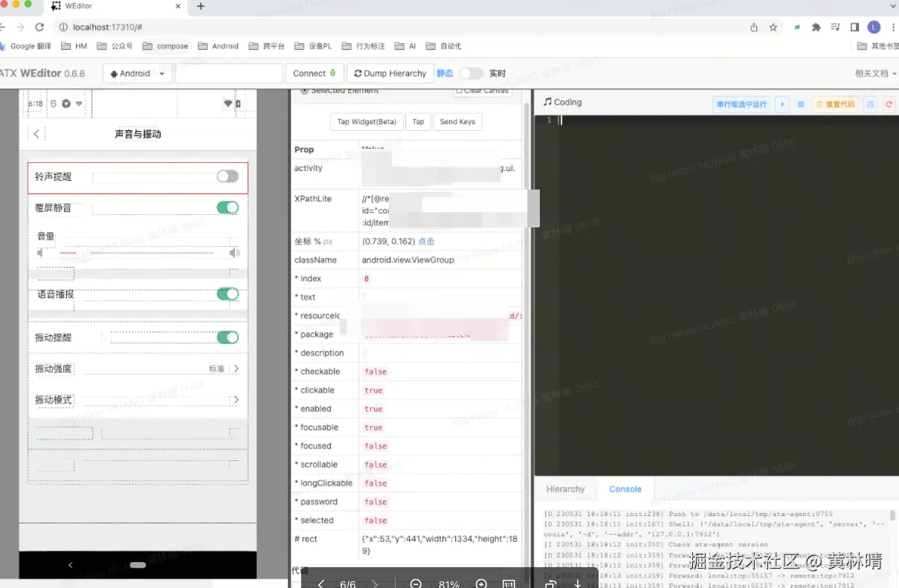Click 重置代码 button
This screenshot has height=588, width=899.
pyautogui.click(x=836, y=105)
